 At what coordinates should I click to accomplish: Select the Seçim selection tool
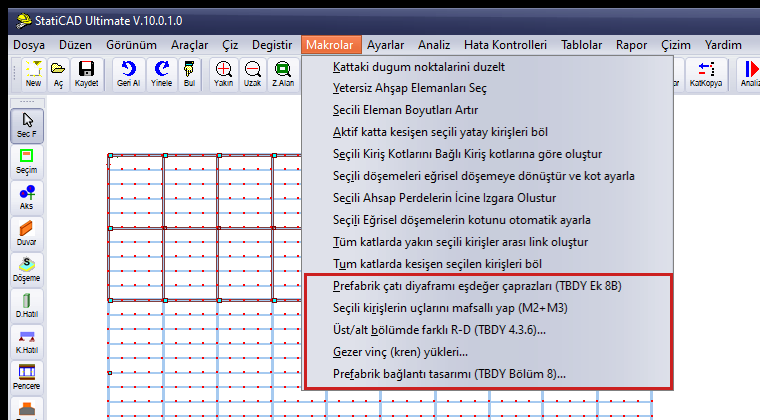(27, 162)
